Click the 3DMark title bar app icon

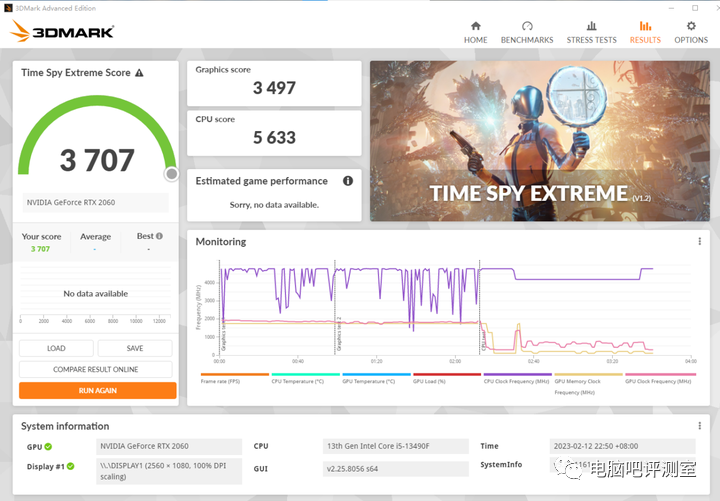pyautogui.click(x=8, y=8)
